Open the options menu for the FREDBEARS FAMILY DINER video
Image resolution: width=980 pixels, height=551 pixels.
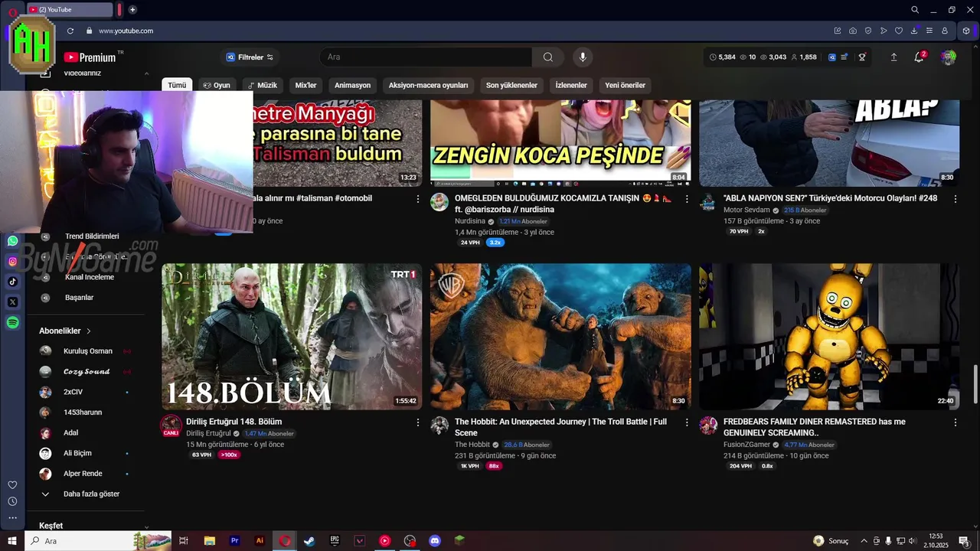pos(955,422)
